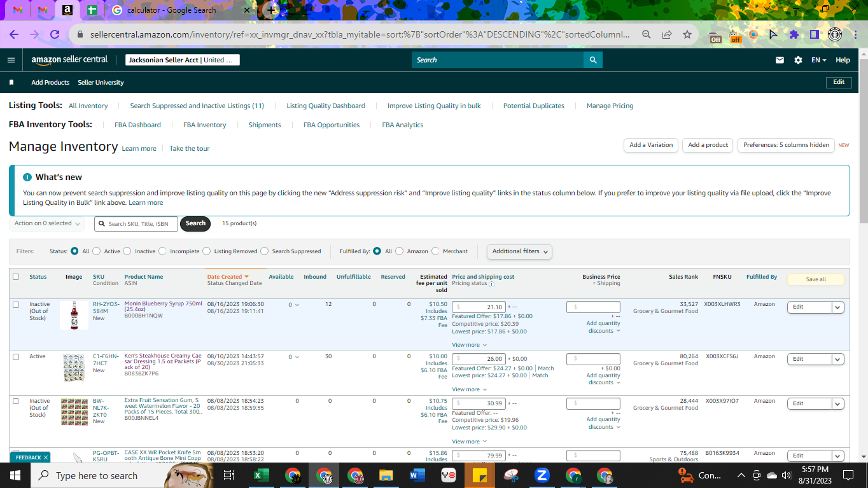Open the settings gear in Seller Central
This screenshot has height=488, width=868.
point(798,60)
